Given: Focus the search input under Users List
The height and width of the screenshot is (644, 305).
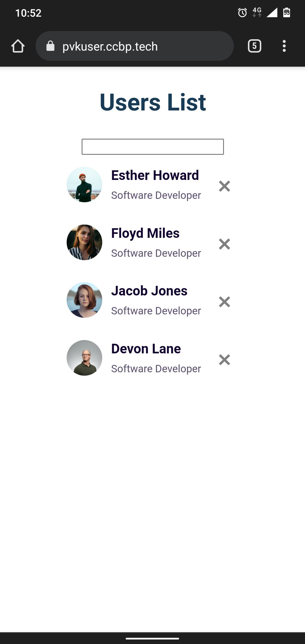Looking at the screenshot, I should [x=153, y=147].
